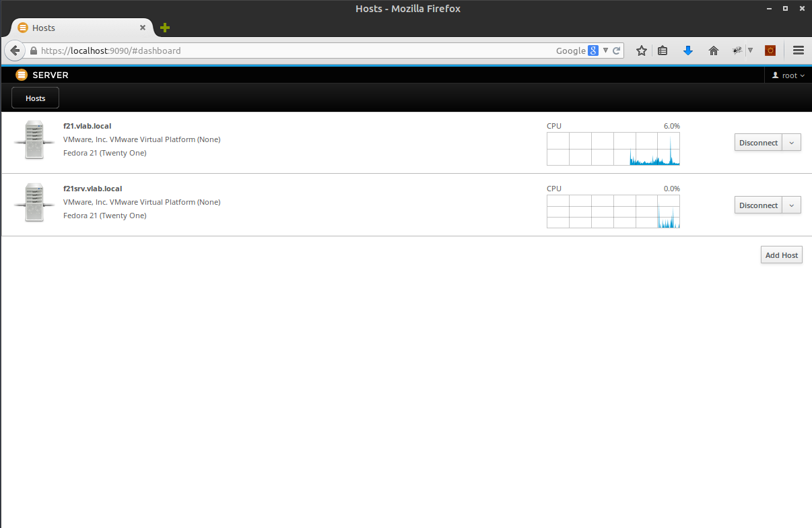Open the Firefox hamburger menu

point(799,51)
